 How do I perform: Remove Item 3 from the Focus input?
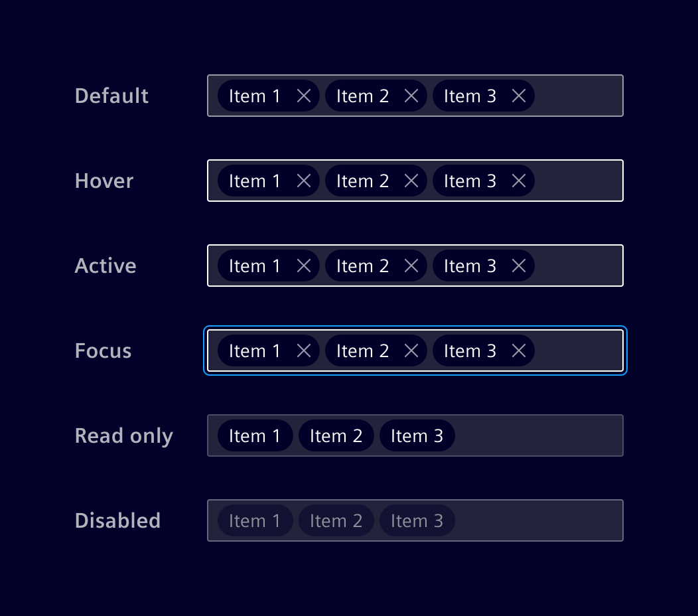click(518, 350)
